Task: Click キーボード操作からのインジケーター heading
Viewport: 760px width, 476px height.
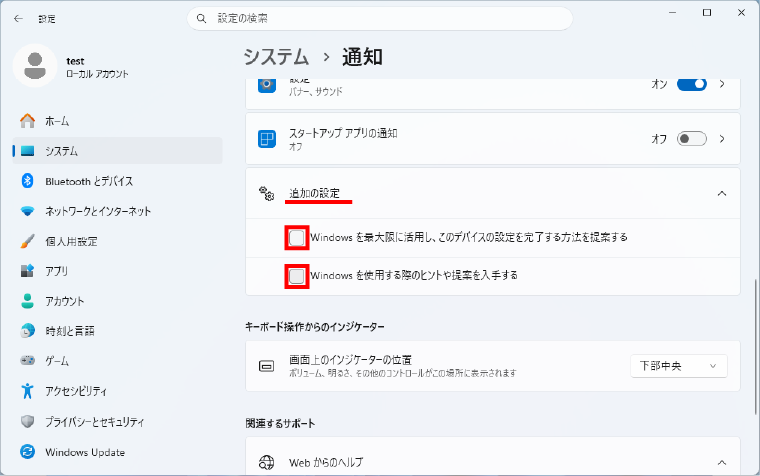Action: click(315, 327)
